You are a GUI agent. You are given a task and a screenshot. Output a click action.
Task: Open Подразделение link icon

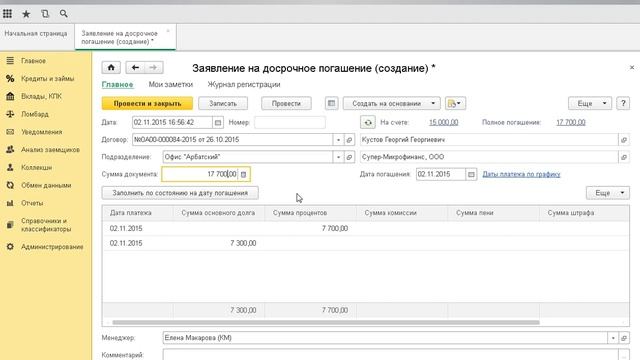coord(349,157)
